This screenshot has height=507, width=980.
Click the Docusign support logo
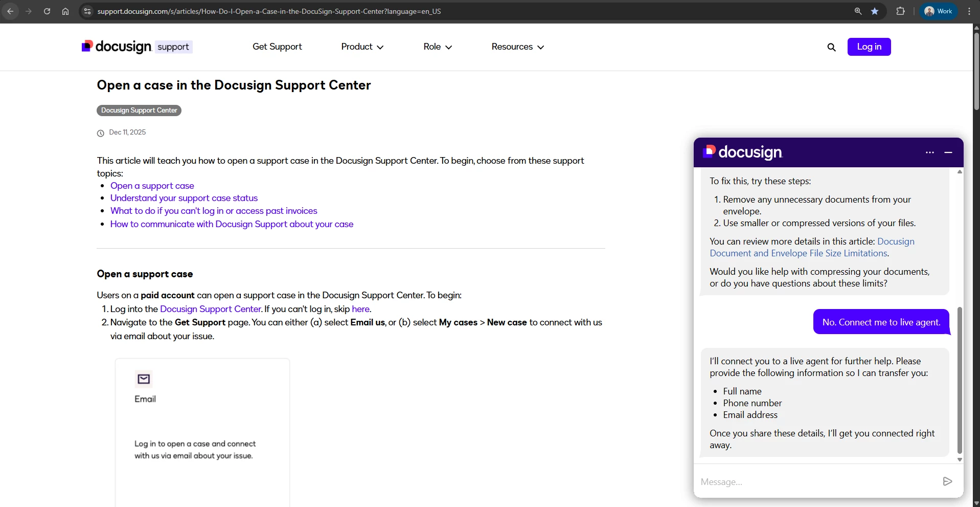click(x=136, y=47)
